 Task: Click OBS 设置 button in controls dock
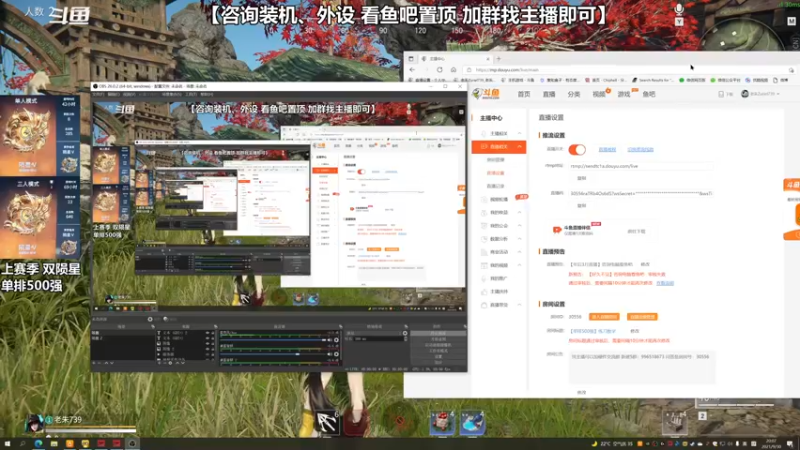click(438, 357)
